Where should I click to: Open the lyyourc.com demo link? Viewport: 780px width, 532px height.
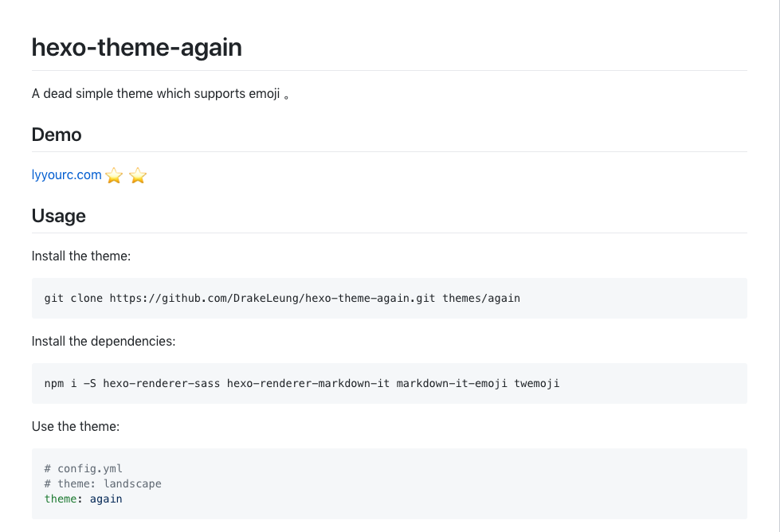(x=66, y=174)
